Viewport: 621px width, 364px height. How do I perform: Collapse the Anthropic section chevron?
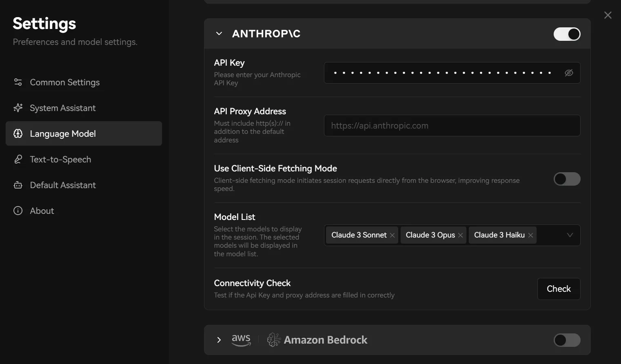219,33
